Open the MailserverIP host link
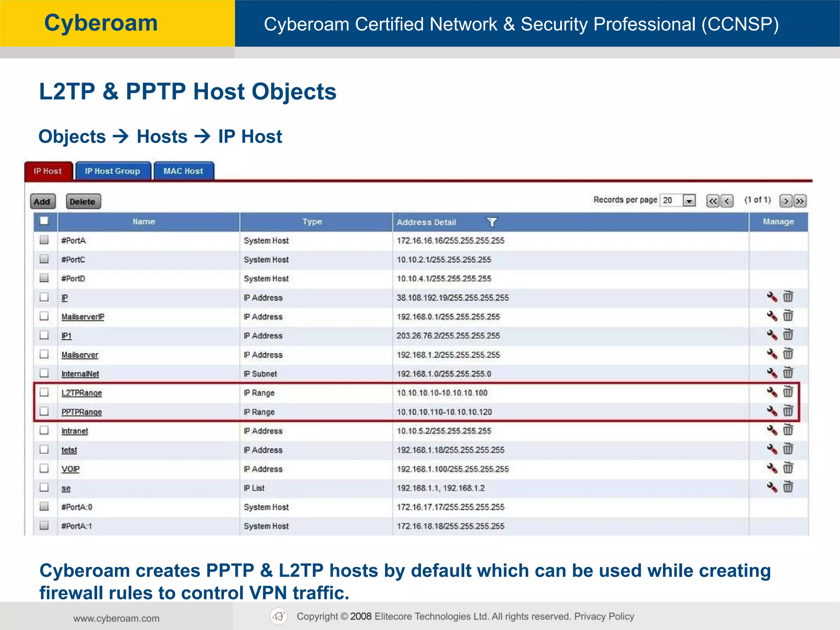This screenshot has height=630, width=840. click(83, 317)
